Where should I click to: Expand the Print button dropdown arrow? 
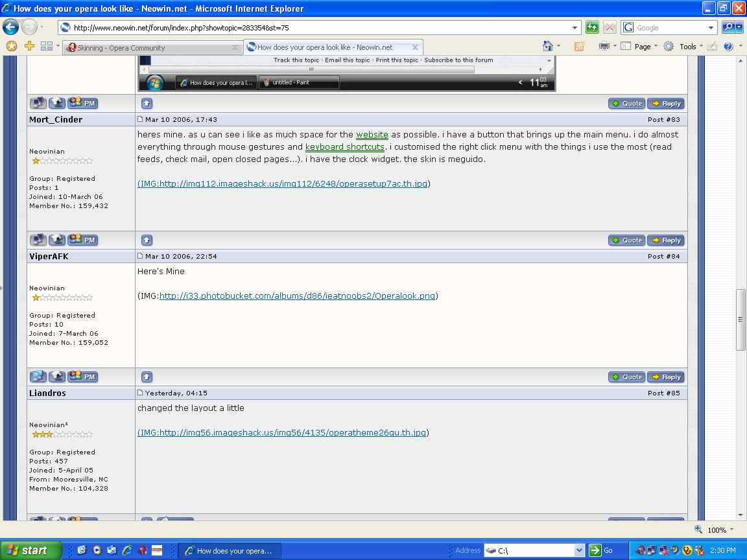pos(615,46)
